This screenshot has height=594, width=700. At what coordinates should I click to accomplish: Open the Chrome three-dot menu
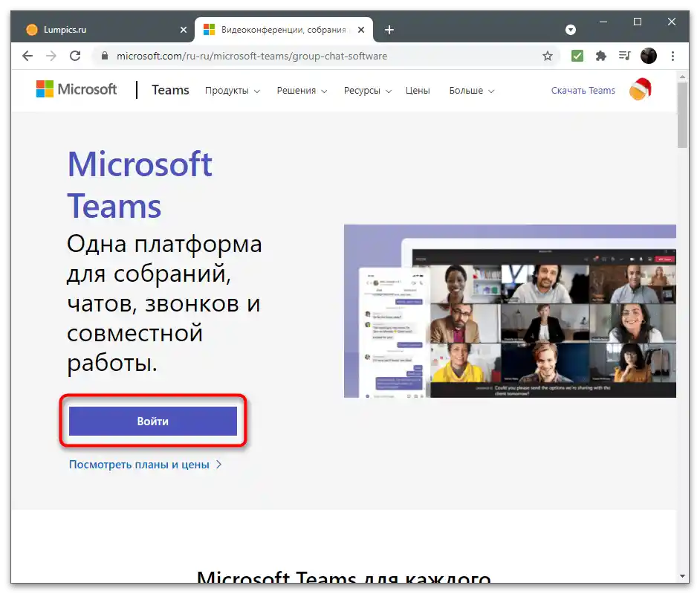pyautogui.click(x=673, y=56)
